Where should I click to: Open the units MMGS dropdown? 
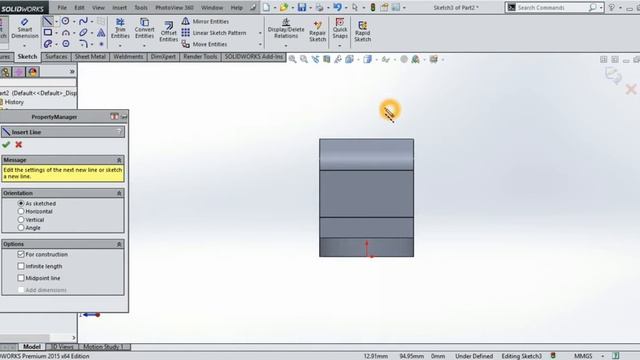602,356
